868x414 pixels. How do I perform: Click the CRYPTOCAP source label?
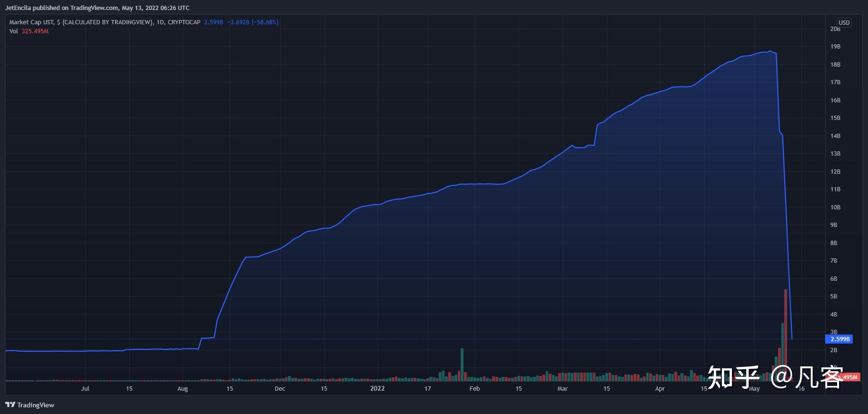(184, 22)
